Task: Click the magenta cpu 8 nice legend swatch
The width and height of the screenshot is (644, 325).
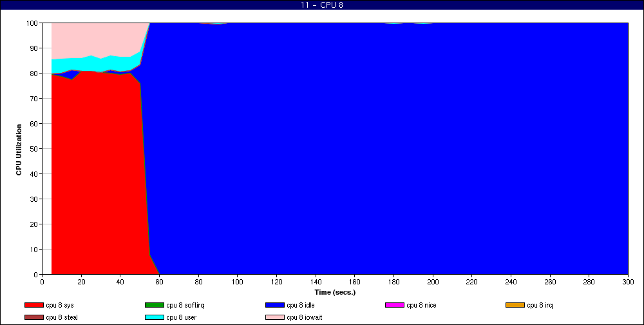Action: tap(395, 305)
